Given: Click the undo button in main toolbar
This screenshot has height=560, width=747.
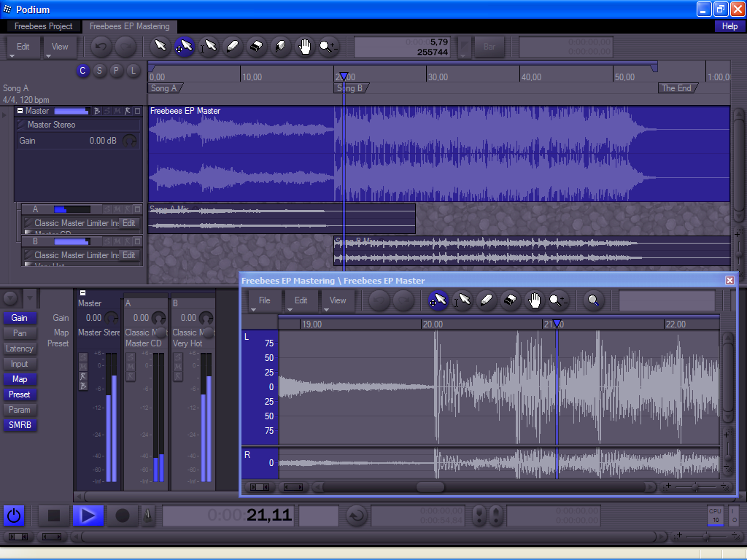Looking at the screenshot, I should pyautogui.click(x=101, y=46).
